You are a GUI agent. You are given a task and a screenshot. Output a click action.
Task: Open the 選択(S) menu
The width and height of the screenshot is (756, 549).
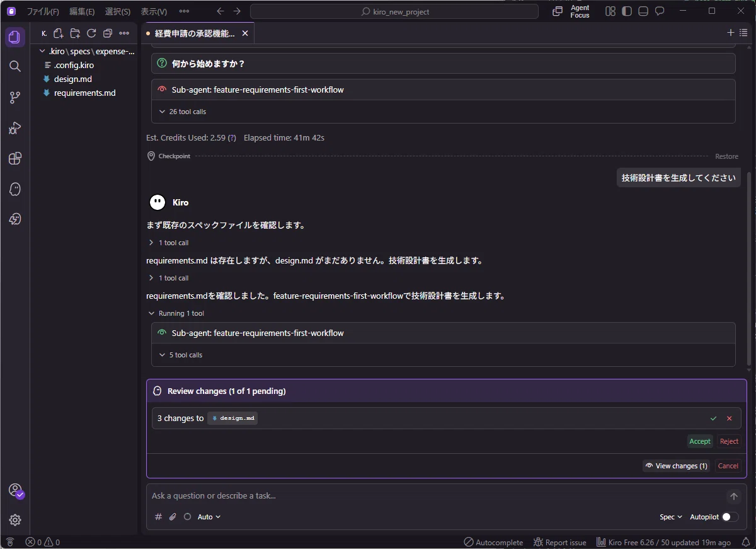(x=117, y=11)
